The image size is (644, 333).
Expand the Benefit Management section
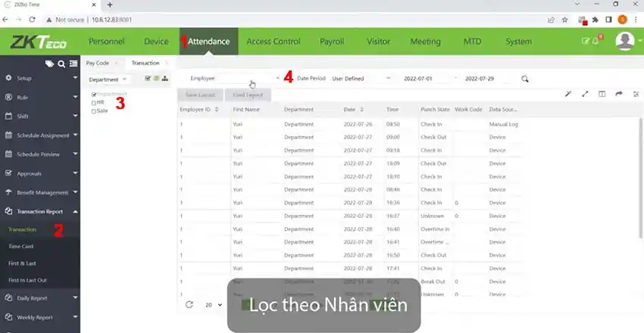pyautogui.click(x=40, y=192)
